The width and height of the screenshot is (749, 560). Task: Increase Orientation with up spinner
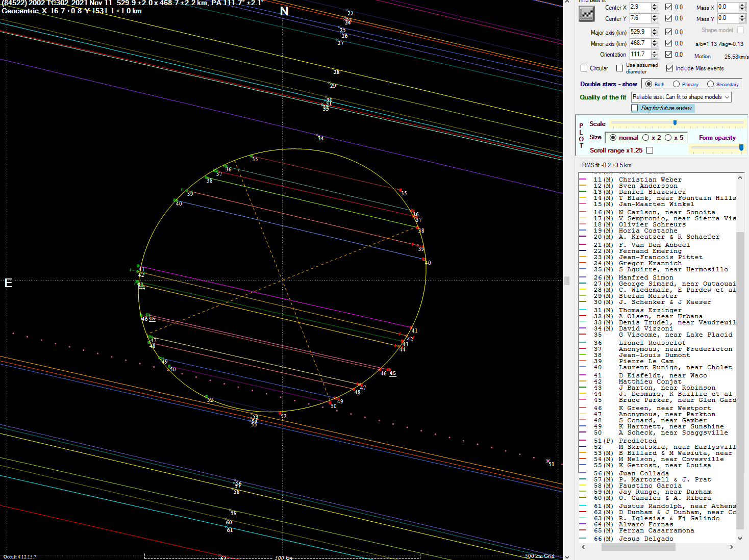click(655, 52)
